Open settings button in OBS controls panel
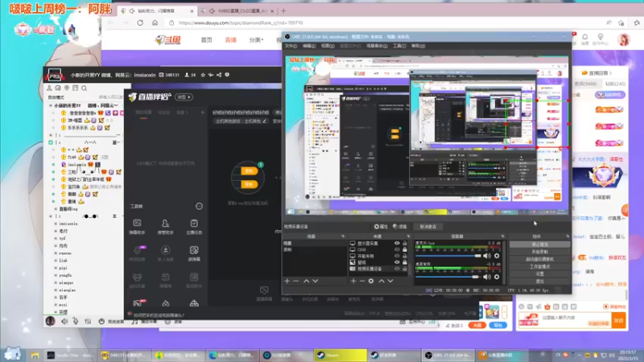The width and height of the screenshot is (644, 362). (x=539, y=274)
